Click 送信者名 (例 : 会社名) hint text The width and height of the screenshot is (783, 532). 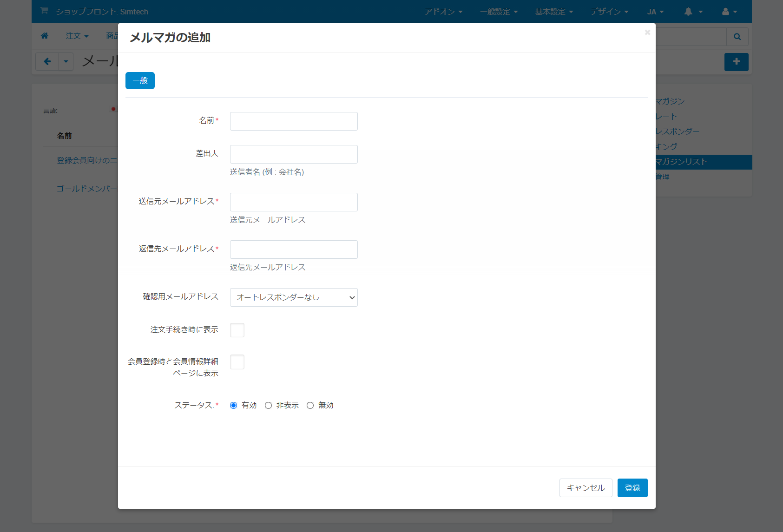point(267,172)
